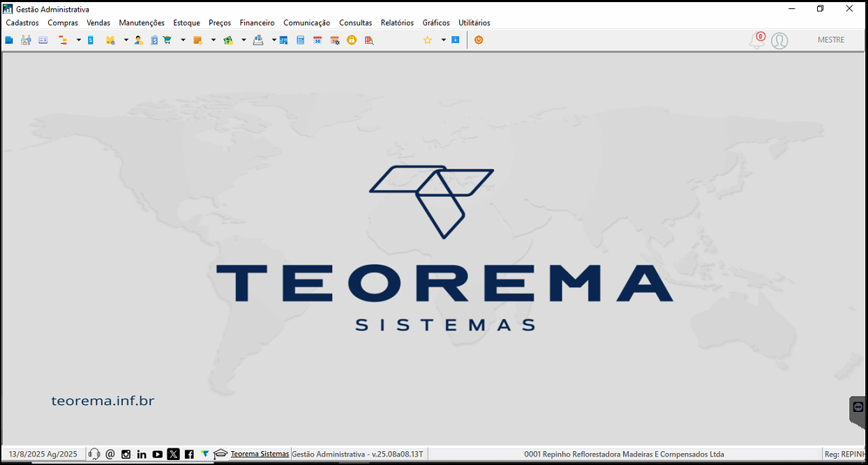Open the Gráficos menu

[436, 23]
